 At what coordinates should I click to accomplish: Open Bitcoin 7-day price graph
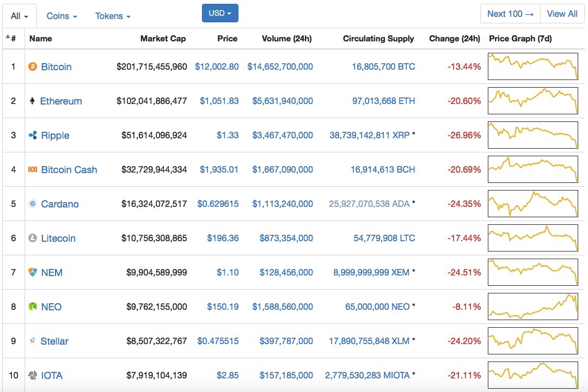tap(533, 66)
